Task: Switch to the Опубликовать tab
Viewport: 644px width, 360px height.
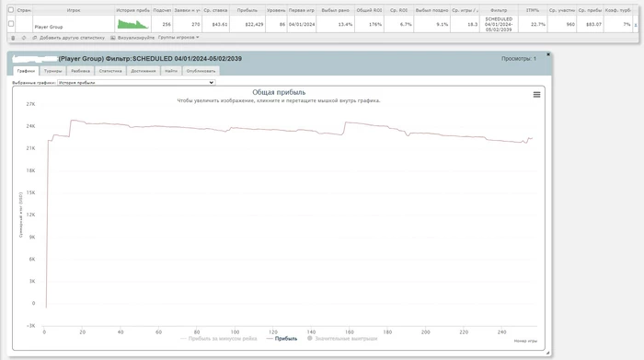Action: (x=201, y=71)
